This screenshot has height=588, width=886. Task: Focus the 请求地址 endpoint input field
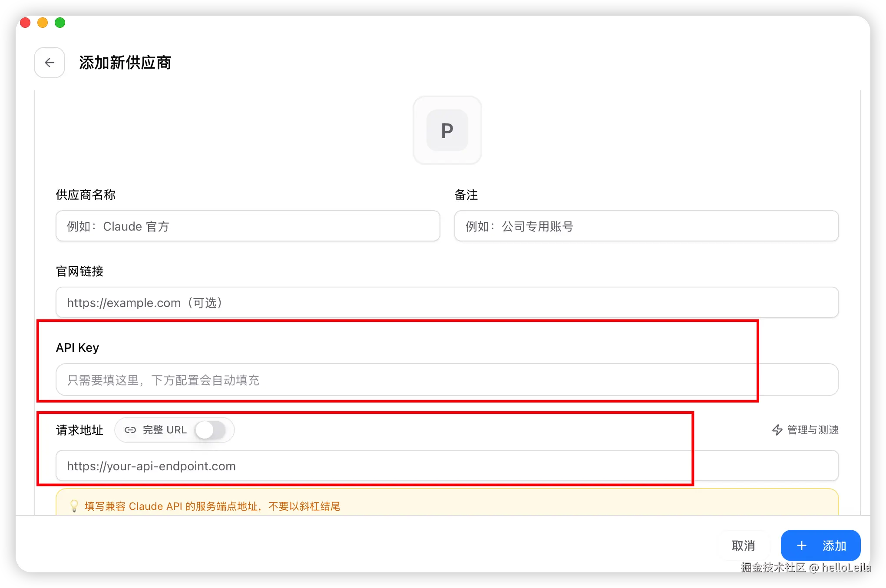[447, 466]
